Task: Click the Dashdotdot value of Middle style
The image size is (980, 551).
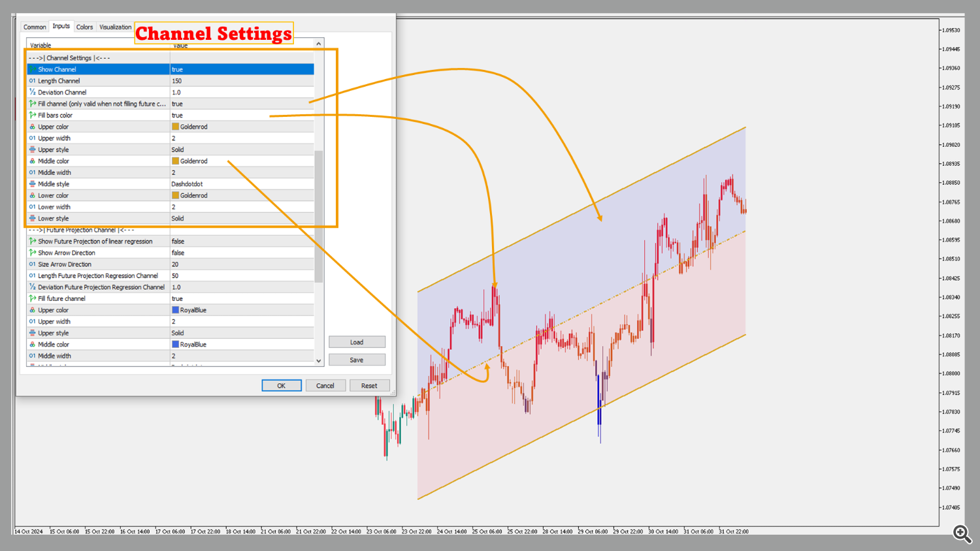Action: click(187, 184)
